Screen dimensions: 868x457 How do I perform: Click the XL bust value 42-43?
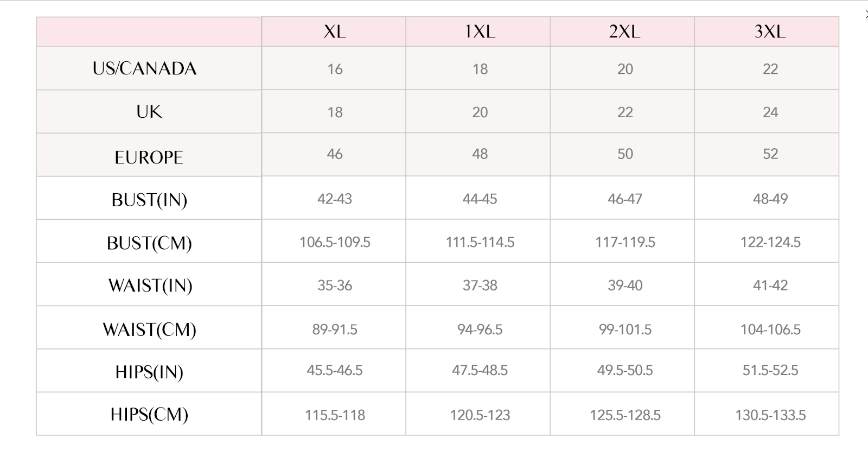click(x=334, y=199)
